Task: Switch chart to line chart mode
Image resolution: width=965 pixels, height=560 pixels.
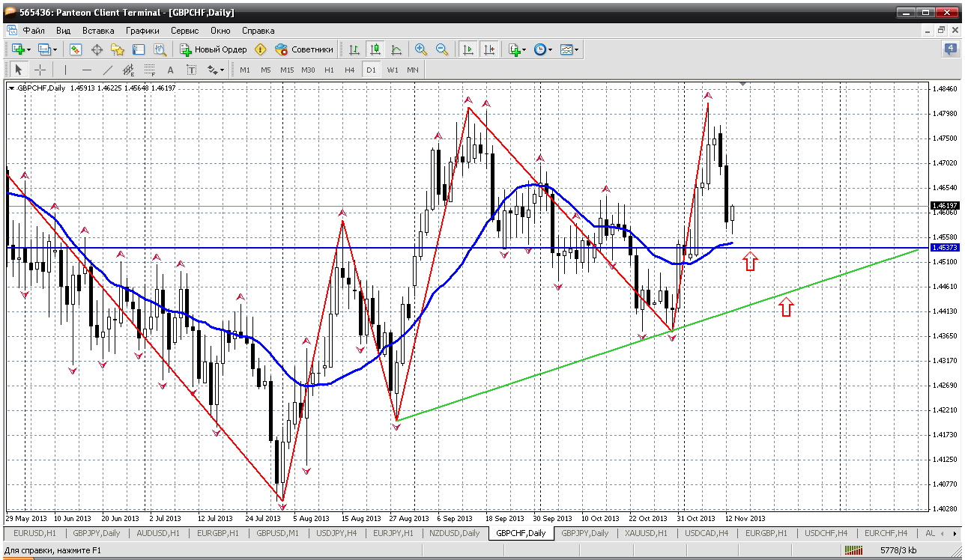Action: tap(396, 49)
